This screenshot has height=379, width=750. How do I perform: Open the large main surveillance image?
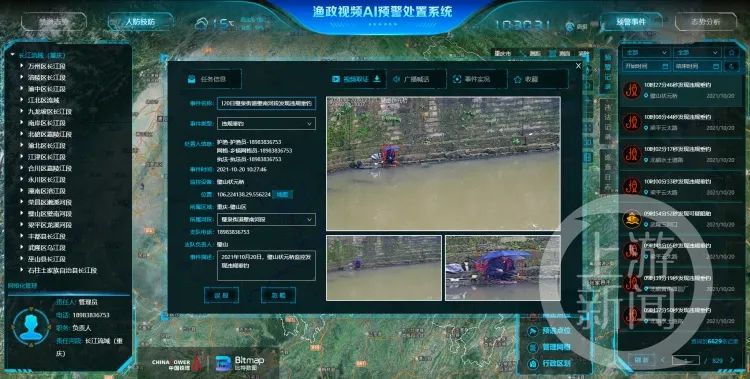[443, 164]
